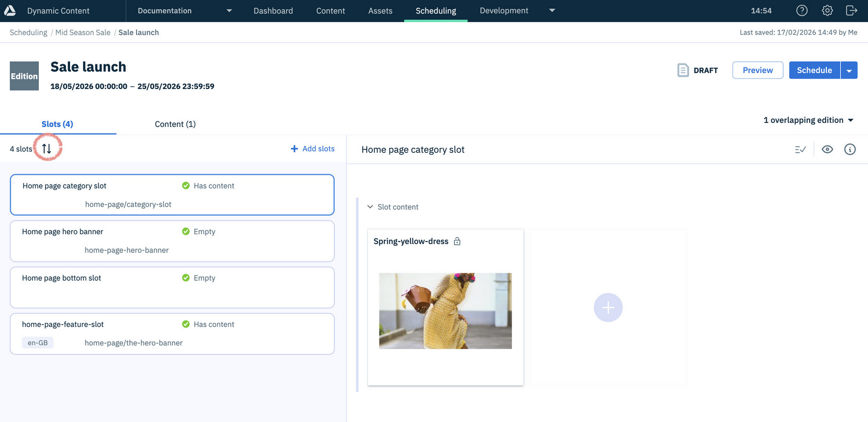Viewport: 868px width, 422px height.
Task: Collapse the Slot content section
Action: point(370,207)
